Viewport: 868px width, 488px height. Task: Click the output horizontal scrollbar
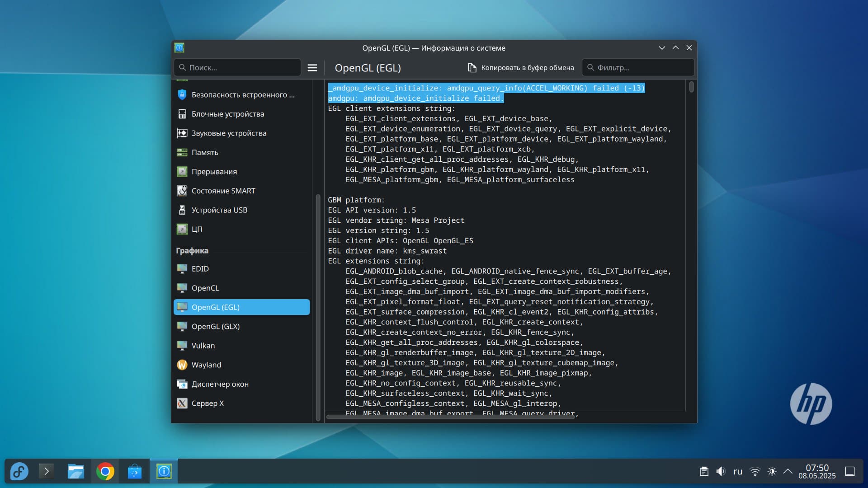(450, 417)
